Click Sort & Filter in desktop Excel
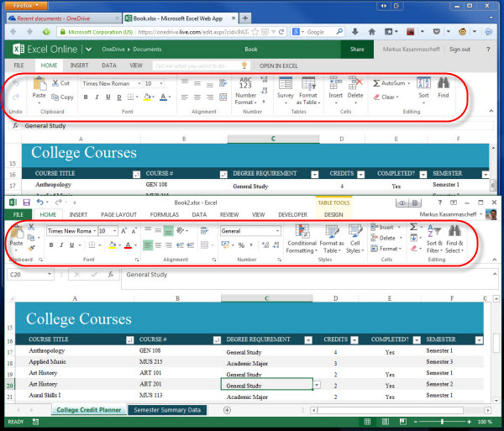This screenshot has height=431, width=504. 434,239
